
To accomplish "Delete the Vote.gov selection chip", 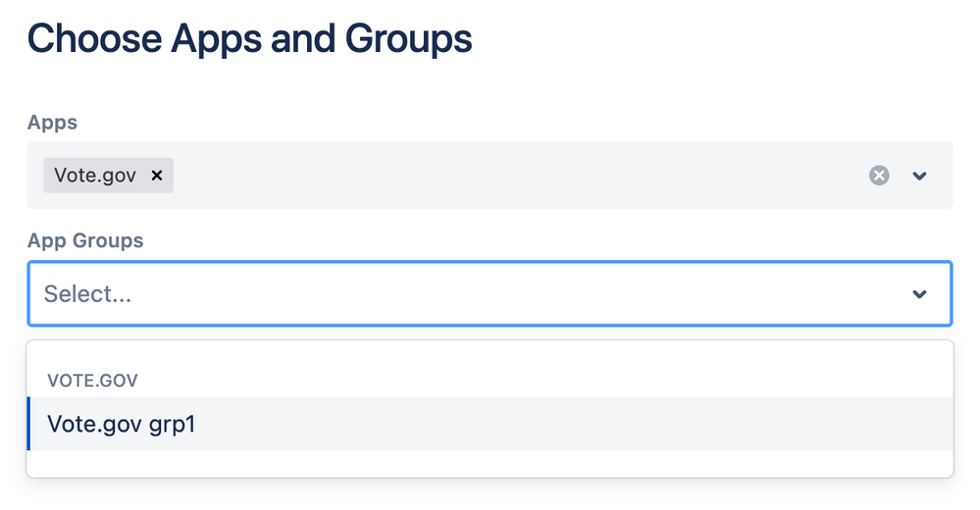I will tap(157, 176).
